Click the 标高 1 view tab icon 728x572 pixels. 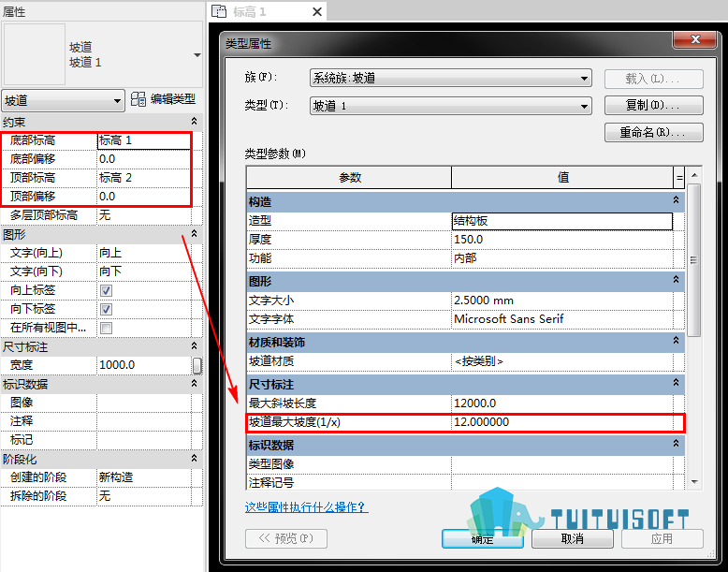[x=219, y=11]
